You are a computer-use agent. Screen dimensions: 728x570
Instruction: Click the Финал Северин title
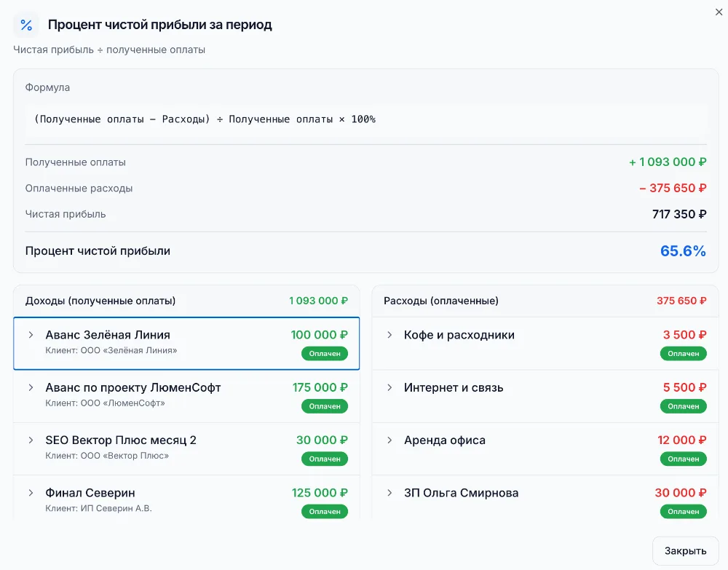coord(90,493)
